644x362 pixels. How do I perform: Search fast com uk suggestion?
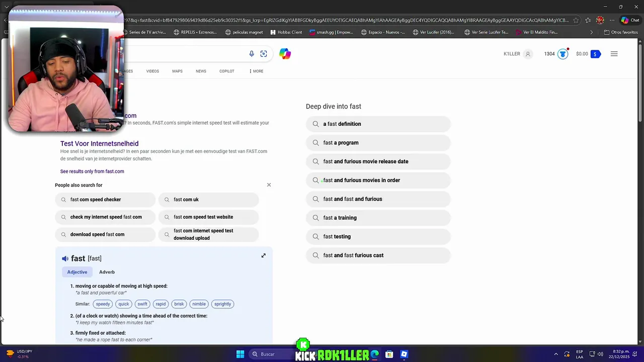coord(208,200)
